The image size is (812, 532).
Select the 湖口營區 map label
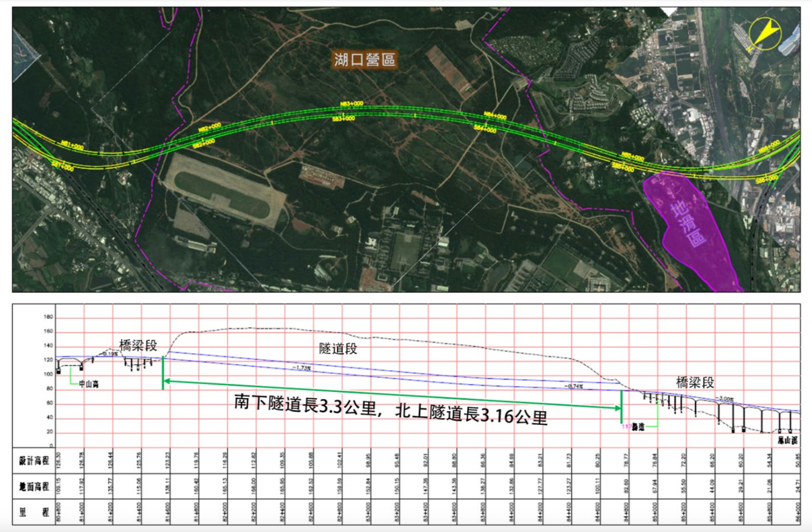coord(364,60)
